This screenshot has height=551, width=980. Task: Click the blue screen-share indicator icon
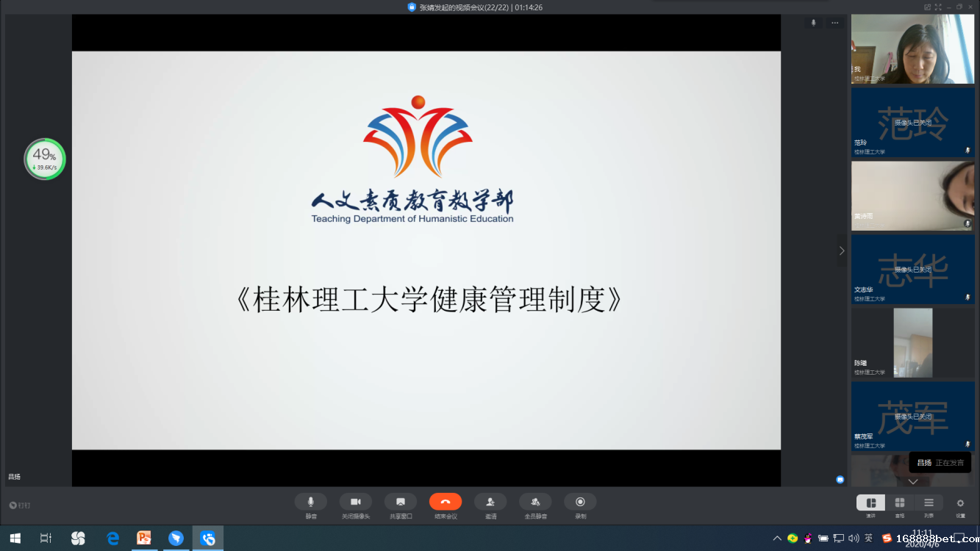(x=840, y=479)
